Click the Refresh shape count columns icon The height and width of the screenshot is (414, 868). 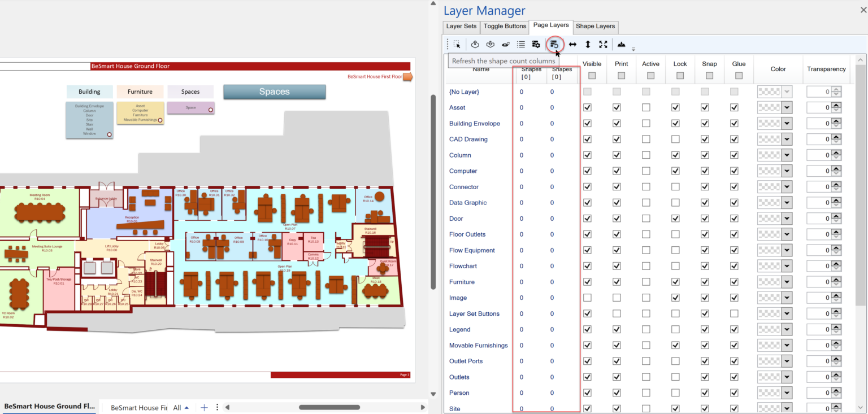point(554,44)
